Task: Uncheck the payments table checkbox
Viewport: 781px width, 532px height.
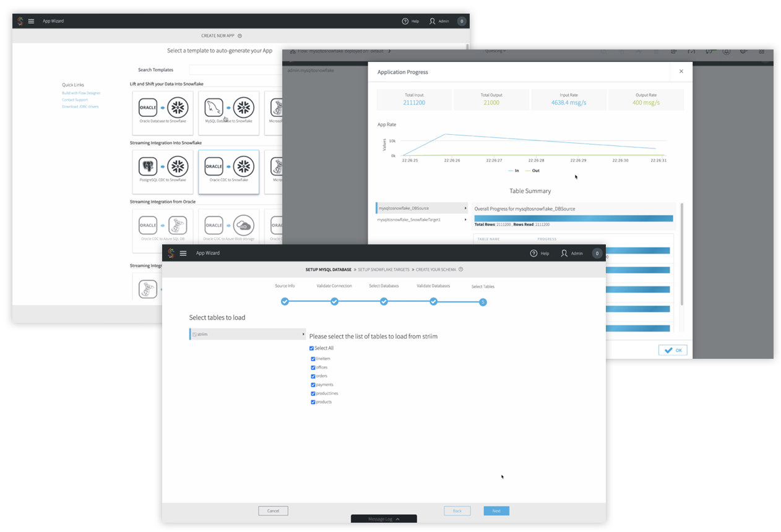Action: point(313,385)
